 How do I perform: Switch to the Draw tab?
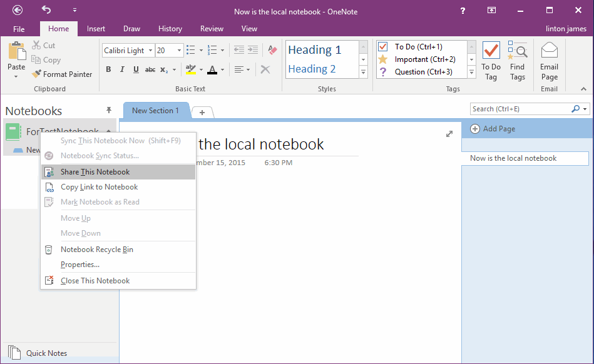point(131,28)
